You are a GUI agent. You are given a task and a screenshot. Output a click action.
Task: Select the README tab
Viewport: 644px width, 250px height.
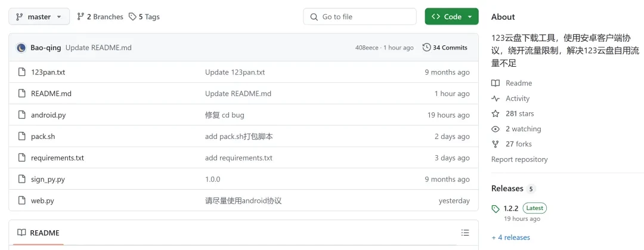38,233
